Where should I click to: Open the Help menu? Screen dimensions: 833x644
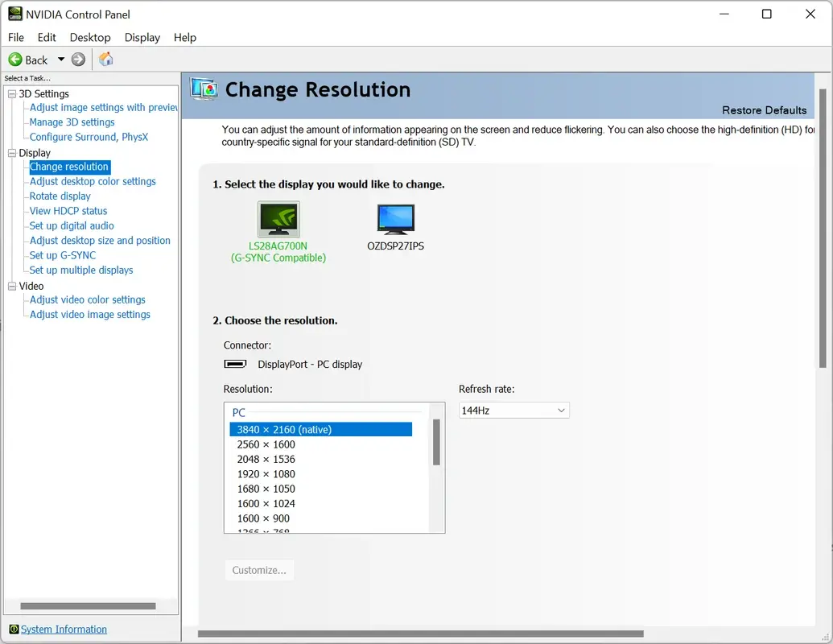point(185,37)
